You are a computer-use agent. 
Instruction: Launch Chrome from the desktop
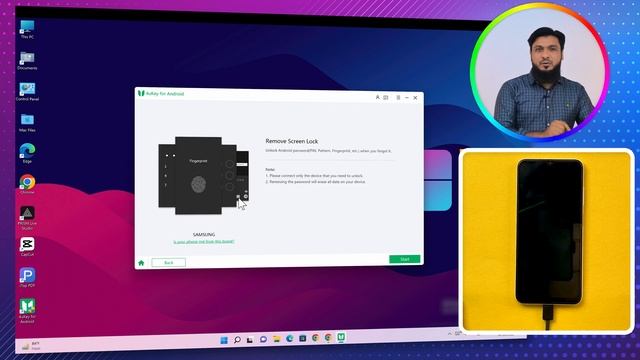[27, 184]
